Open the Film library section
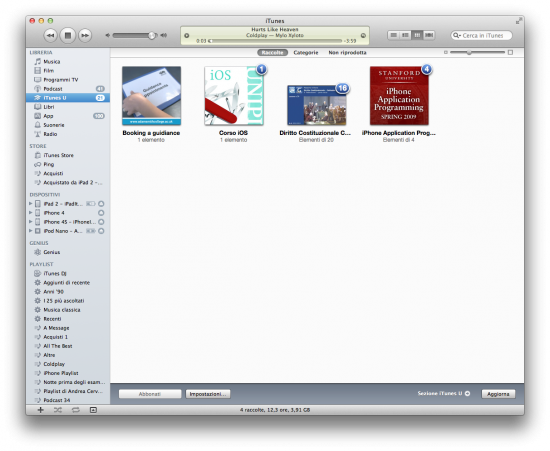Screen dimensions: 550x451 click(x=48, y=70)
